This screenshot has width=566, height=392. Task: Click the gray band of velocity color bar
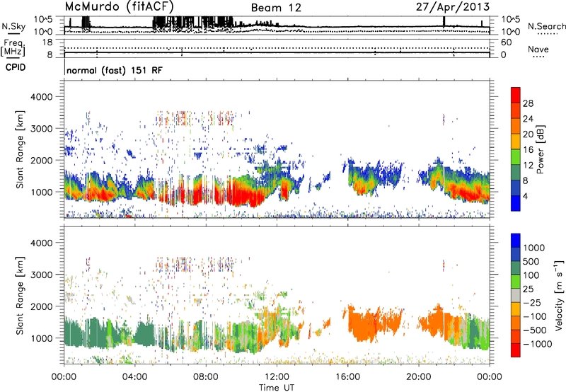516,295
